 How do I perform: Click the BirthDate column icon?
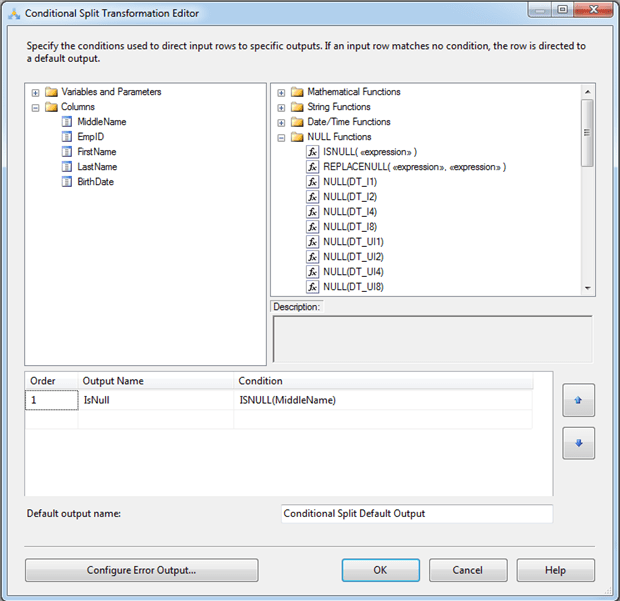pos(67,182)
